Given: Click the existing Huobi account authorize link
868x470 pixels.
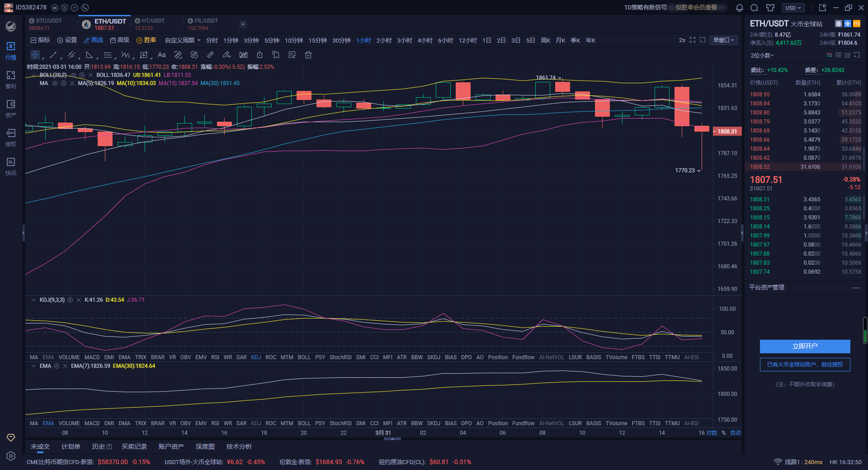Looking at the screenshot, I should 805,365.
